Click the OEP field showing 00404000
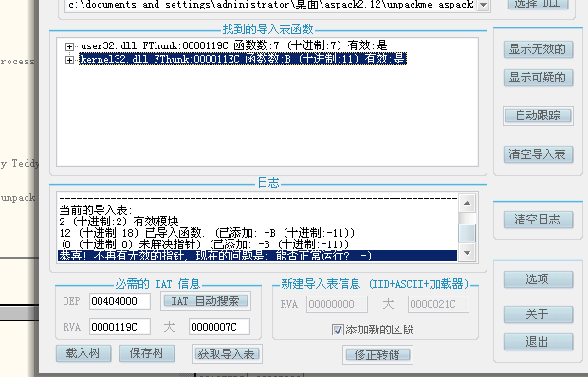Image resolution: width=588 pixels, height=377 pixels. (119, 301)
